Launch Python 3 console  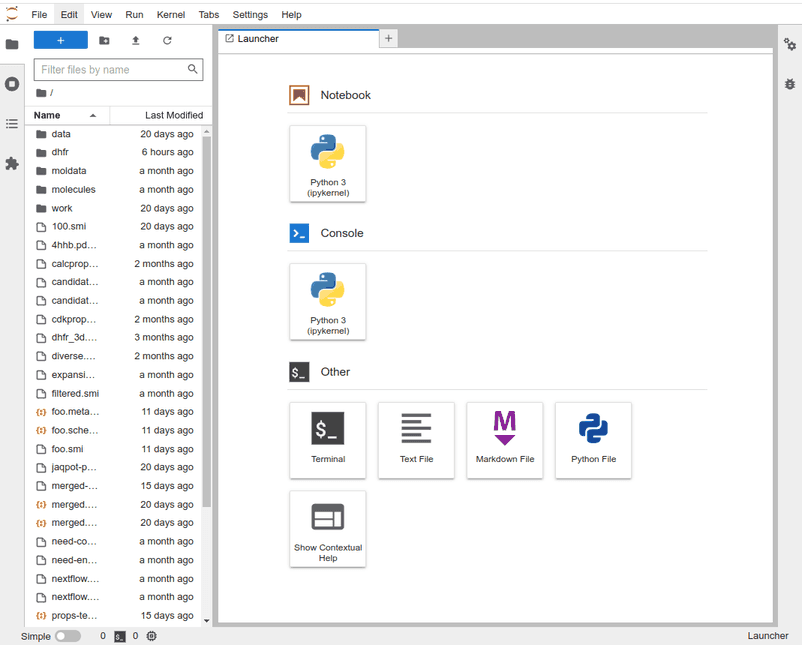coord(328,302)
